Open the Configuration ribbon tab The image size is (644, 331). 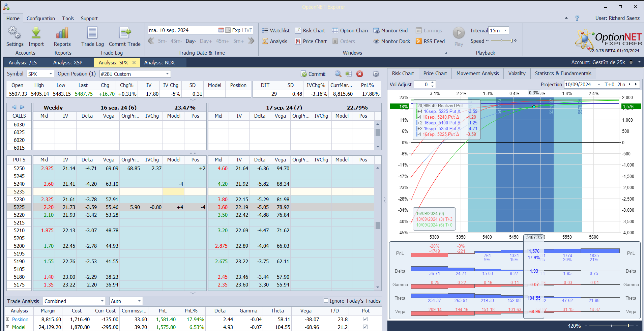pyautogui.click(x=40, y=19)
